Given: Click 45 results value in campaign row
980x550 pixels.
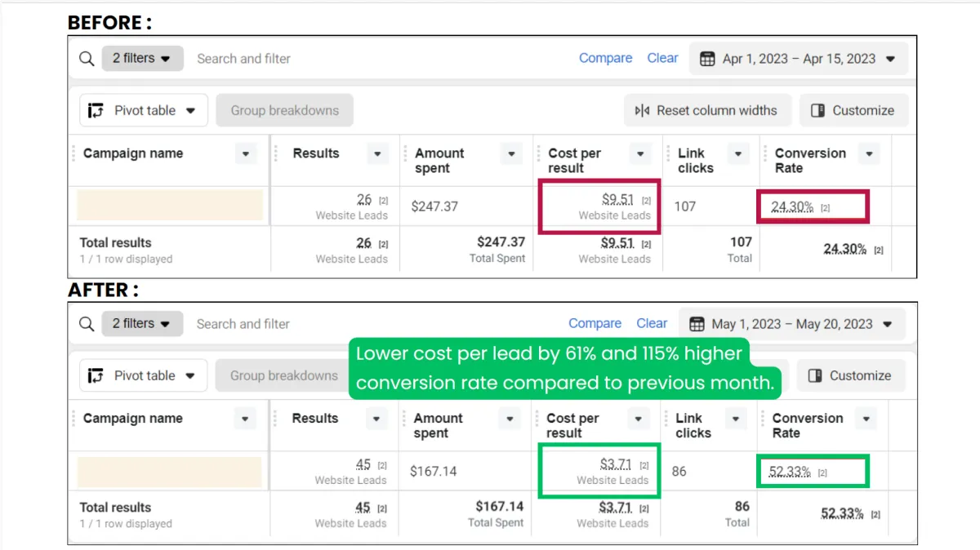Looking at the screenshot, I should coord(363,464).
